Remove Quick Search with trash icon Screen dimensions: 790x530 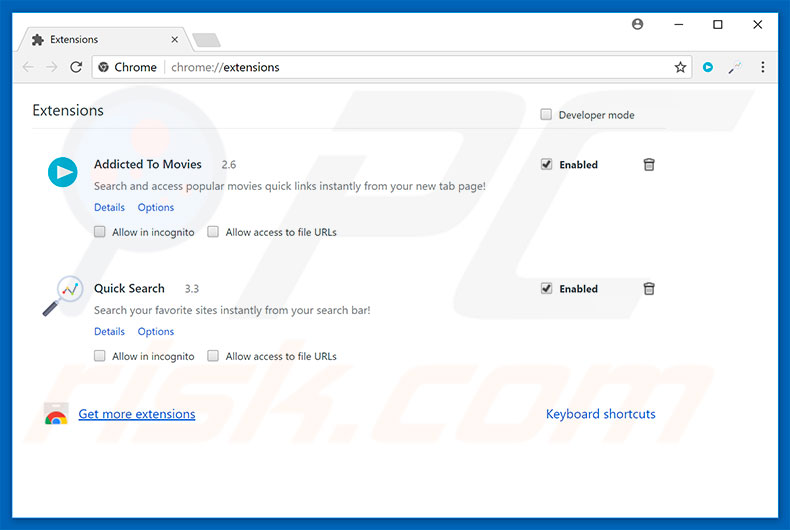tap(649, 288)
